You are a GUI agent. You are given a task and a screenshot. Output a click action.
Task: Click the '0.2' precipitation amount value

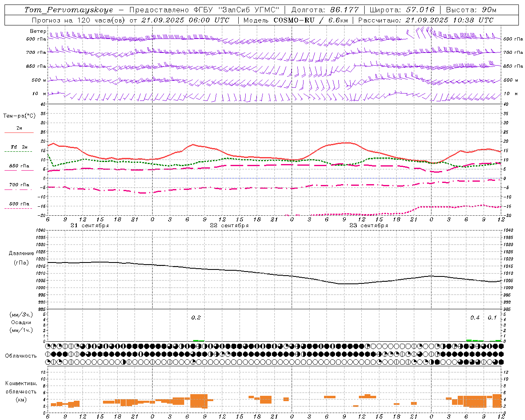click(x=196, y=317)
